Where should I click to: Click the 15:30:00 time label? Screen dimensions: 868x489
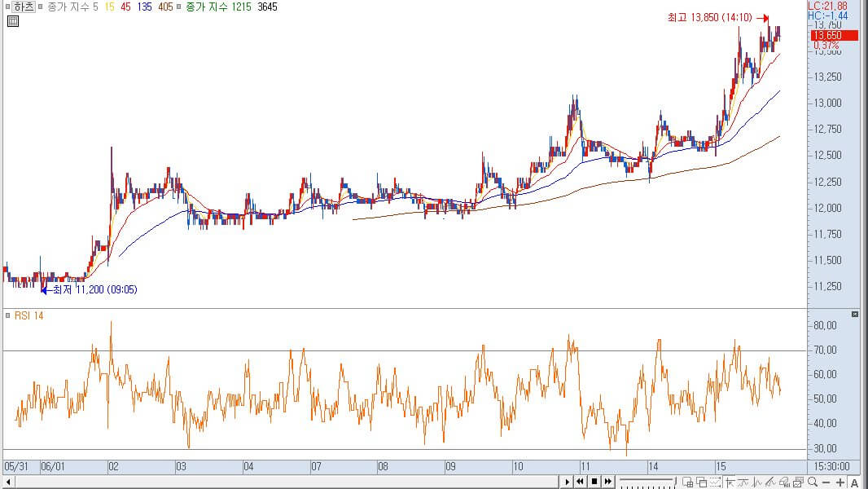[832, 467]
